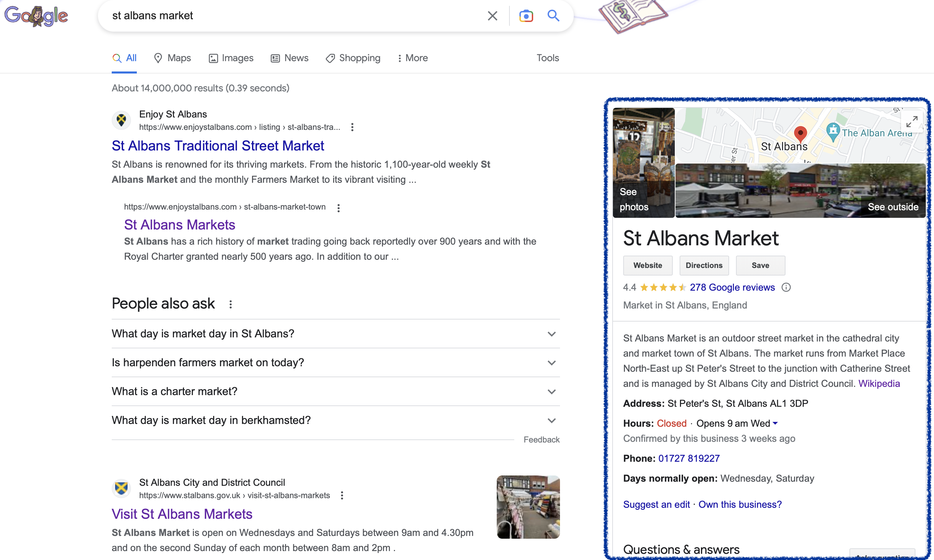Switch to the Images tab
The height and width of the screenshot is (560, 934).
point(231,58)
